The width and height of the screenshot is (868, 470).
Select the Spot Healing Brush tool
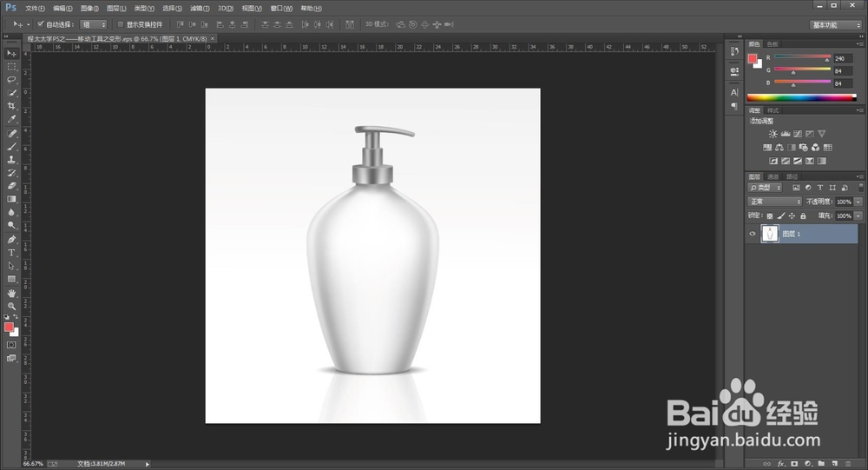point(11,134)
